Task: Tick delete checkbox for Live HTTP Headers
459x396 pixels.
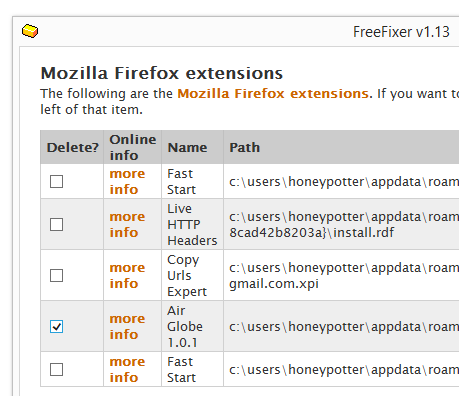Action: (x=56, y=224)
